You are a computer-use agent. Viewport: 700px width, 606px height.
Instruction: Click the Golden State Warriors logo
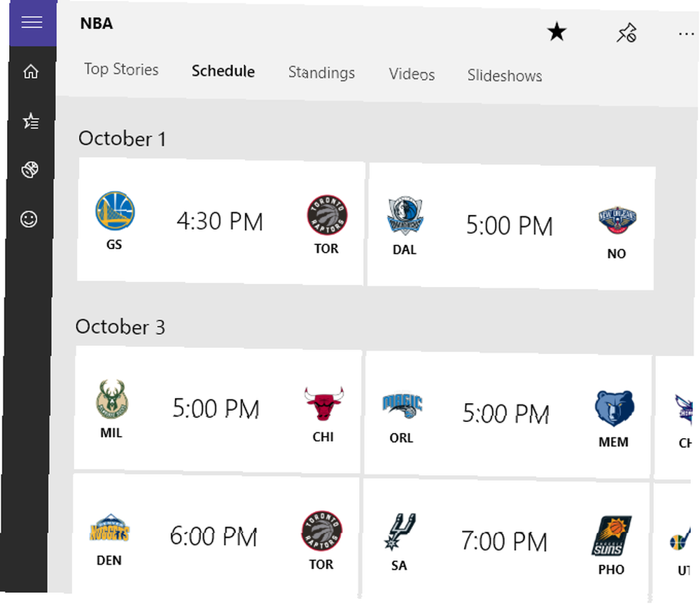115,211
